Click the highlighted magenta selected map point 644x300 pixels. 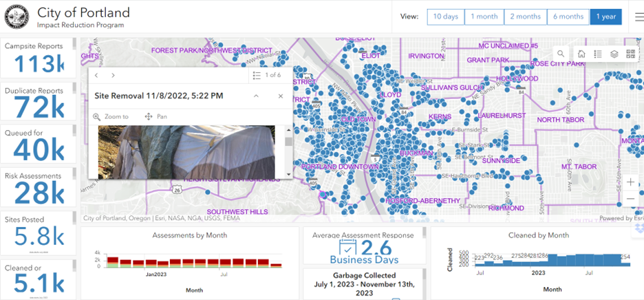click(x=322, y=195)
